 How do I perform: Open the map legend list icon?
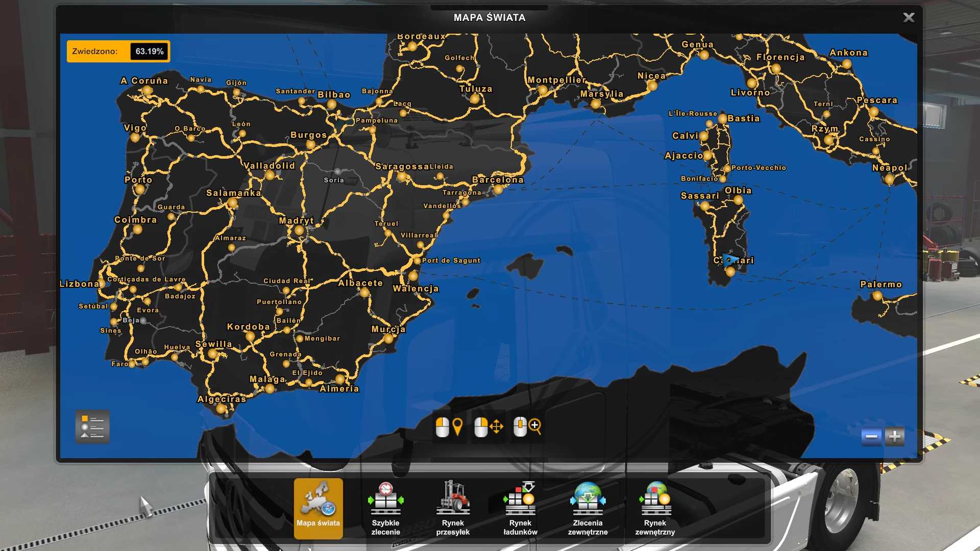tap(92, 427)
